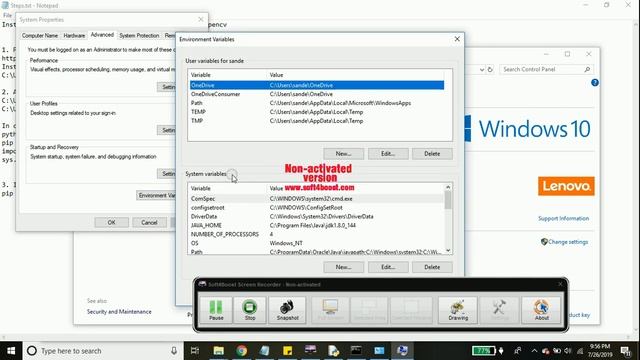The height and width of the screenshot is (360, 640).
Task: Switch to the Hardware tab
Action: pyautogui.click(x=74, y=36)
